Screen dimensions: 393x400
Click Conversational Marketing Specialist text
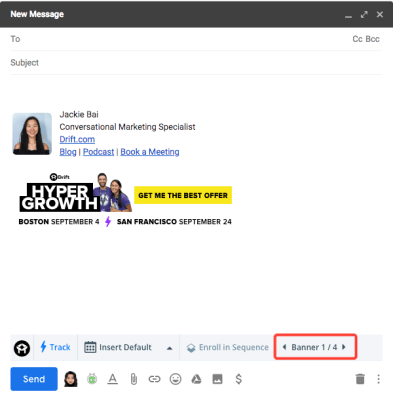click(x=127, y=127)
